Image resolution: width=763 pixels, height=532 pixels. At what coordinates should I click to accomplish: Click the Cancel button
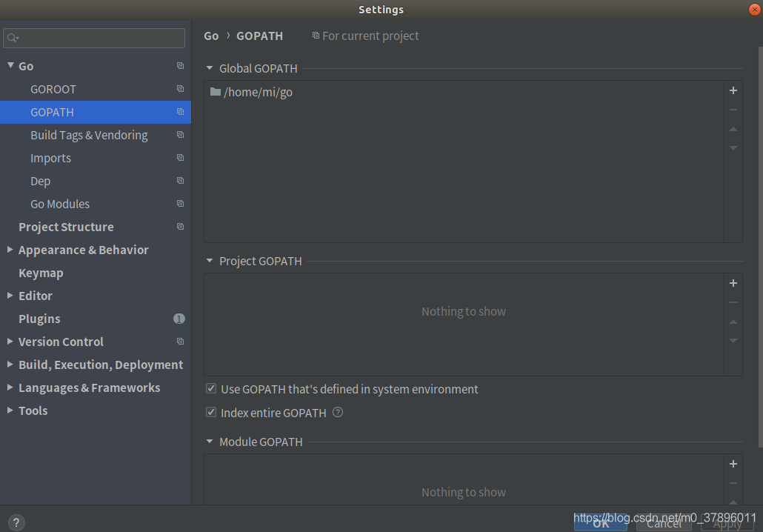tap(663, 522)
